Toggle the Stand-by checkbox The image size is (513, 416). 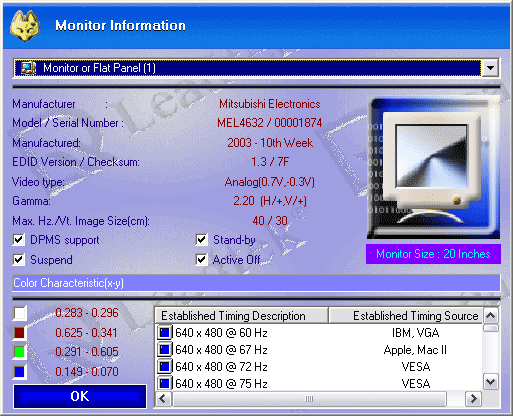(x=202, y=240)
